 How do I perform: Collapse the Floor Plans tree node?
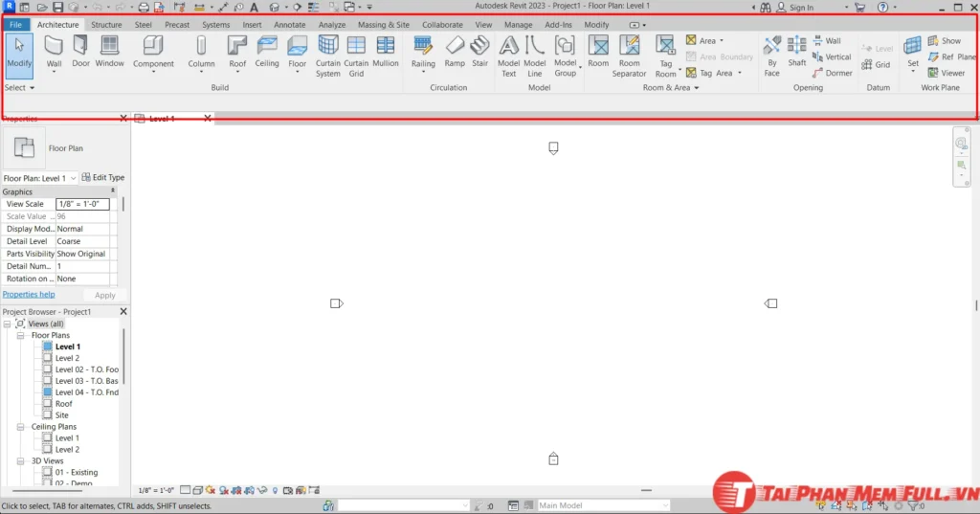[21, 336]
